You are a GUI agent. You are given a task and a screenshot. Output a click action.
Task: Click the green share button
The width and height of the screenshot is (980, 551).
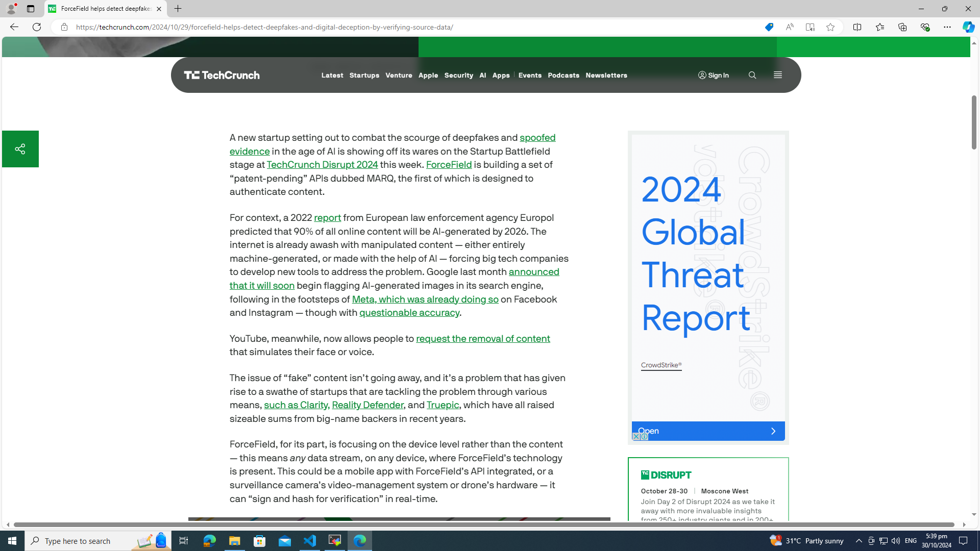point(20,149)
